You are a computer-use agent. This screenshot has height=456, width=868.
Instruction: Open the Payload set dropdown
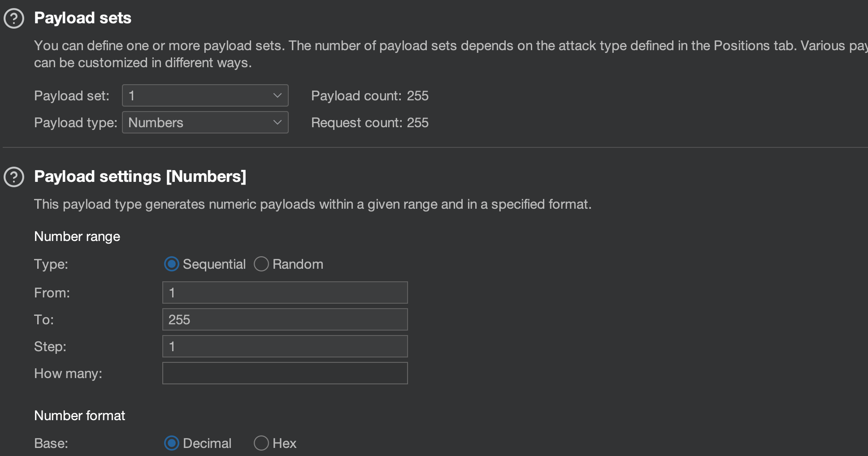(x=205, y=95)
